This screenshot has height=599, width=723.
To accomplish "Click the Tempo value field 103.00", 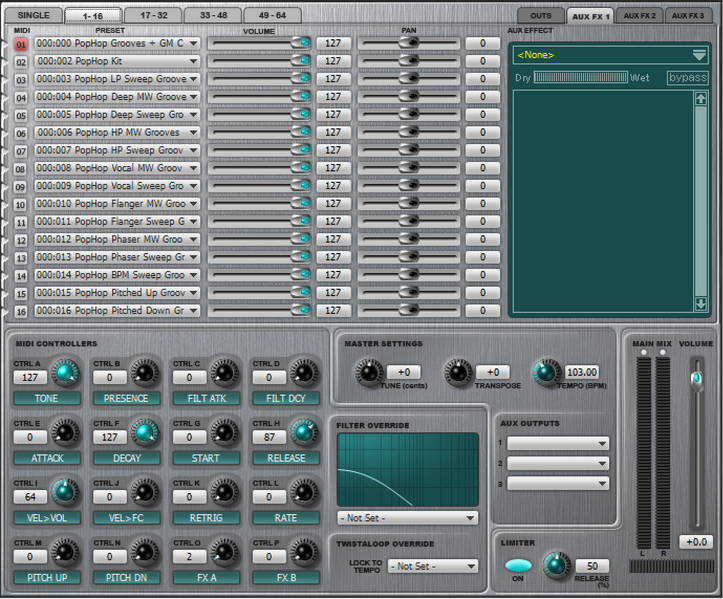I will (x=582, y=372).
